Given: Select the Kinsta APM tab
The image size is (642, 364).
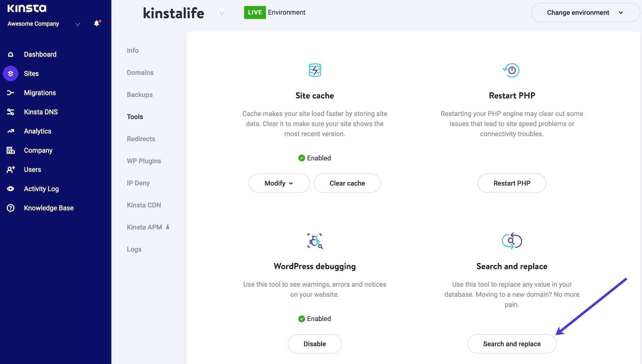Looking at the screenshot, I should point(144,227).
